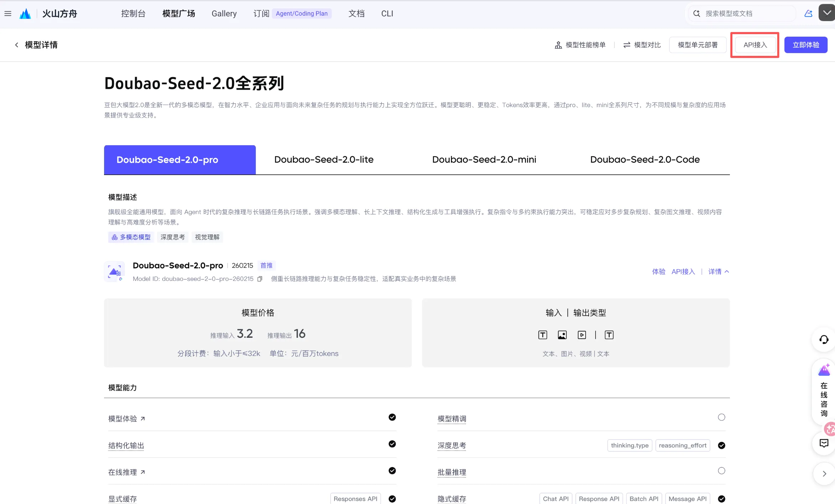Screen dimensions: 835x504
Task: Open 在线咨询 assistant icon
Action: [x=824, y=370]
